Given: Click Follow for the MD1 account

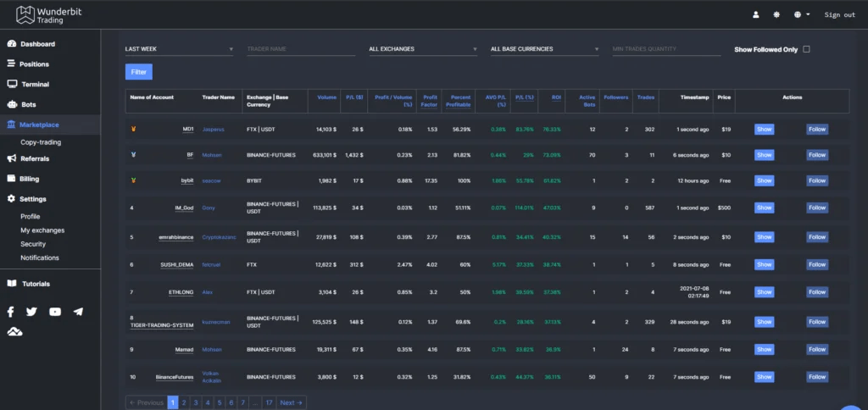Looking at the screenshot, I should click(x=817, y=130).
